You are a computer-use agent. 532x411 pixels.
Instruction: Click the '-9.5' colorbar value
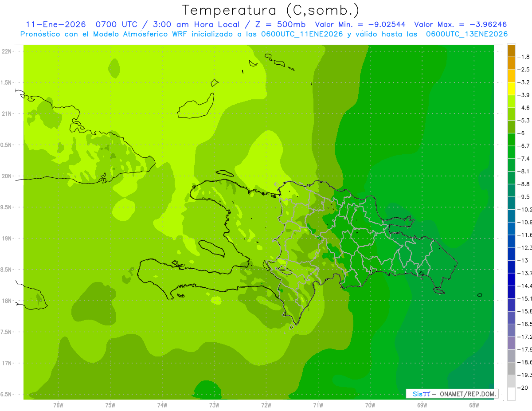coord(524,196)
